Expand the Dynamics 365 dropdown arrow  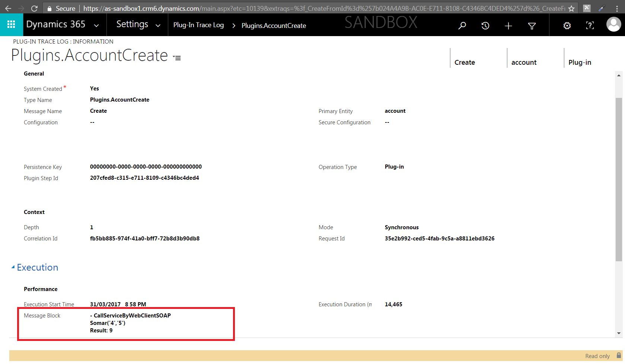[x=96, y=26]
